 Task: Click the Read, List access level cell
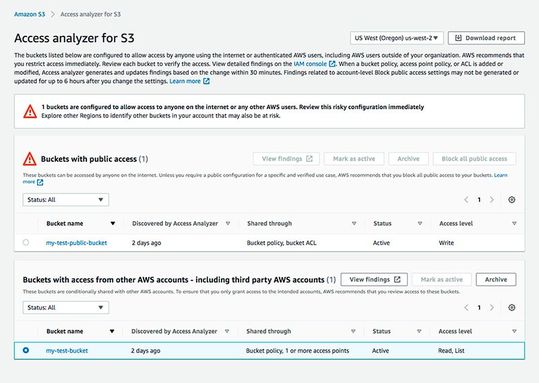point(451,351)
